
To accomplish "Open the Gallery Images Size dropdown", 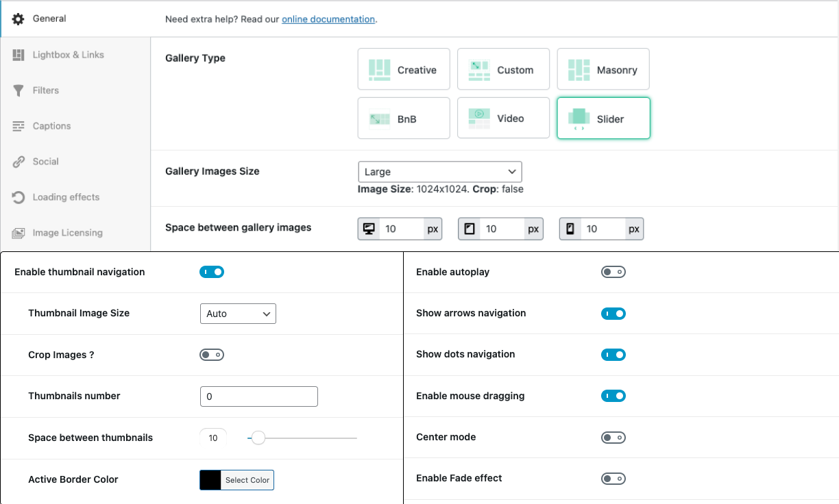I will 439,172.
